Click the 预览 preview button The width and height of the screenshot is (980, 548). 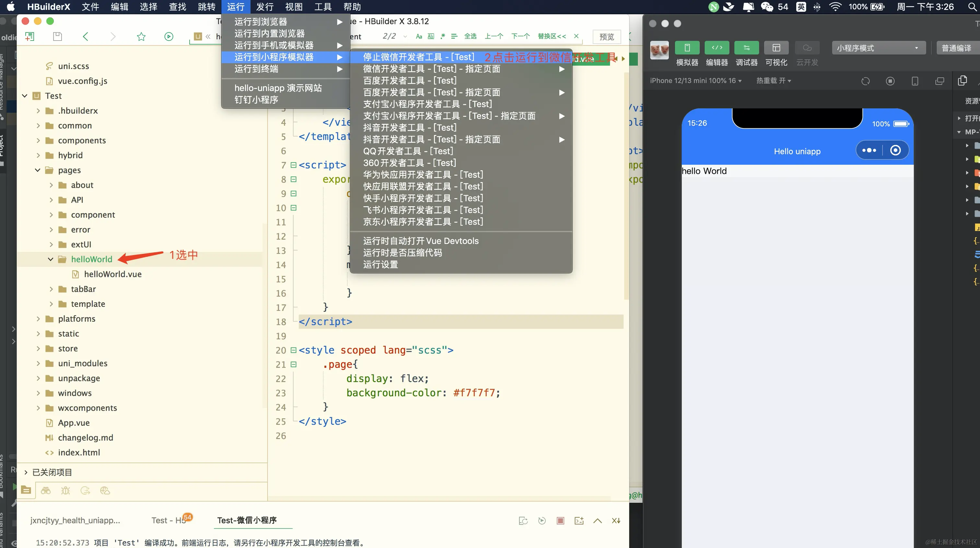pos(606,37)
